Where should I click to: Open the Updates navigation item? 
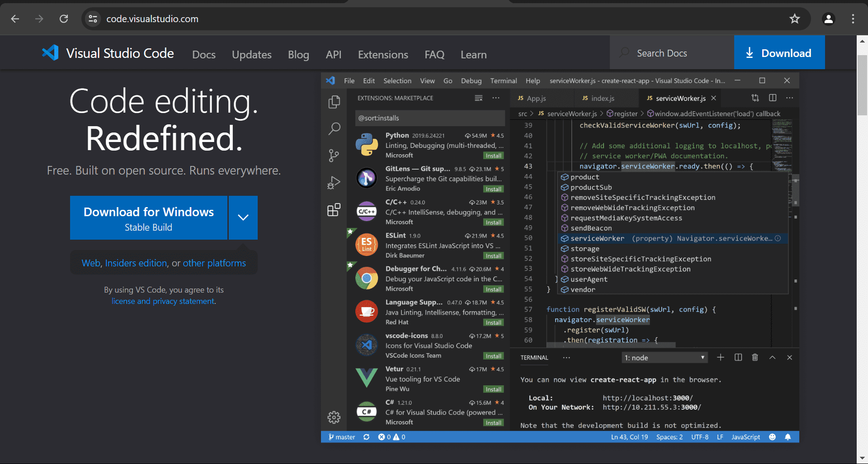(x=252, y=55)
